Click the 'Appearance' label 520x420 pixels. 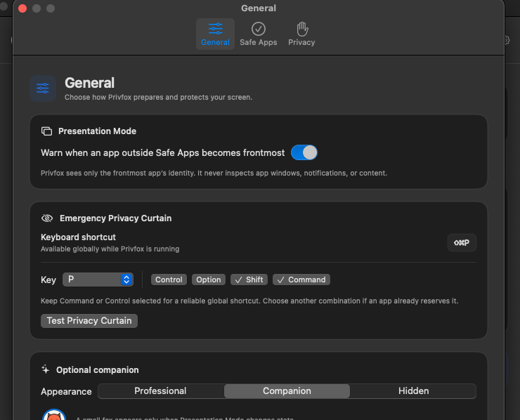tap(66, 391)
